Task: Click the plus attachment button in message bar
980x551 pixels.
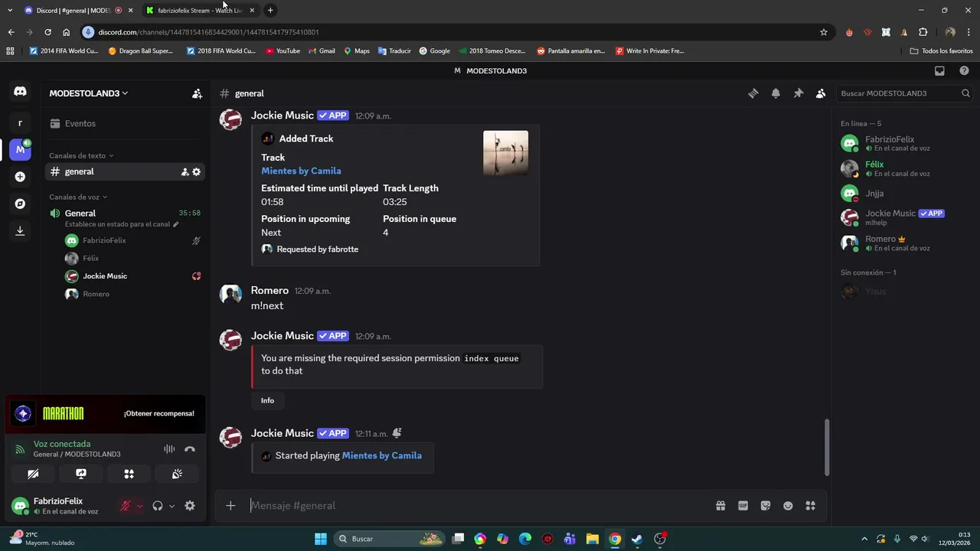Action: (230, 506)
